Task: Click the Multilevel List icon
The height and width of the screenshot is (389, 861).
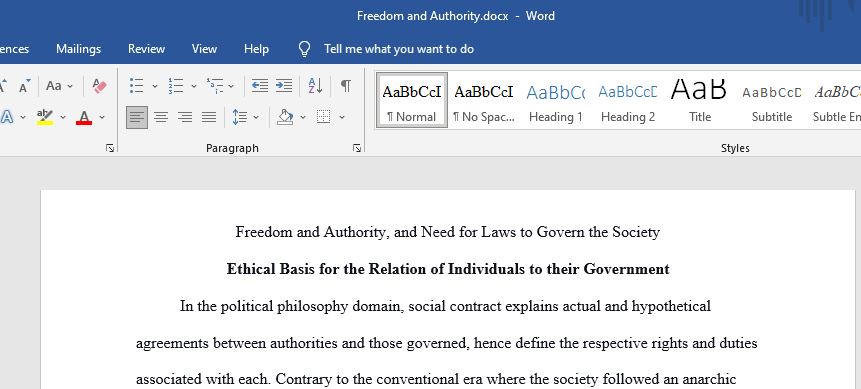Action: click(x=215, y=86)
